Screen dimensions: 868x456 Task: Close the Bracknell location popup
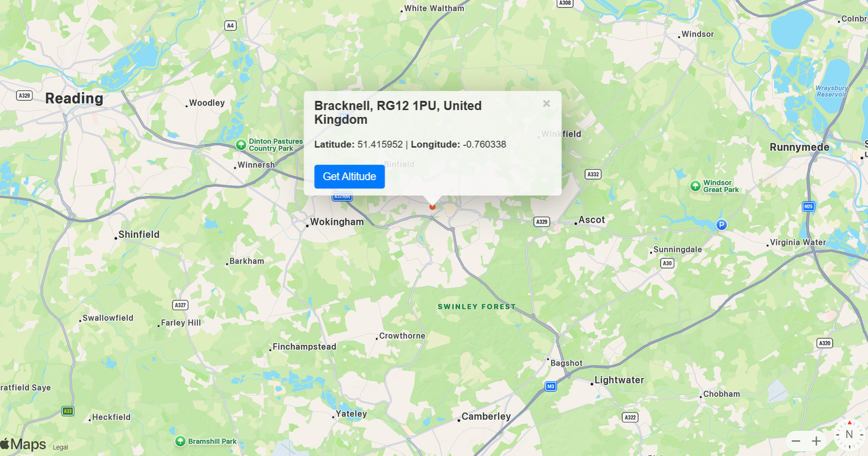click(x=546, y=103)
